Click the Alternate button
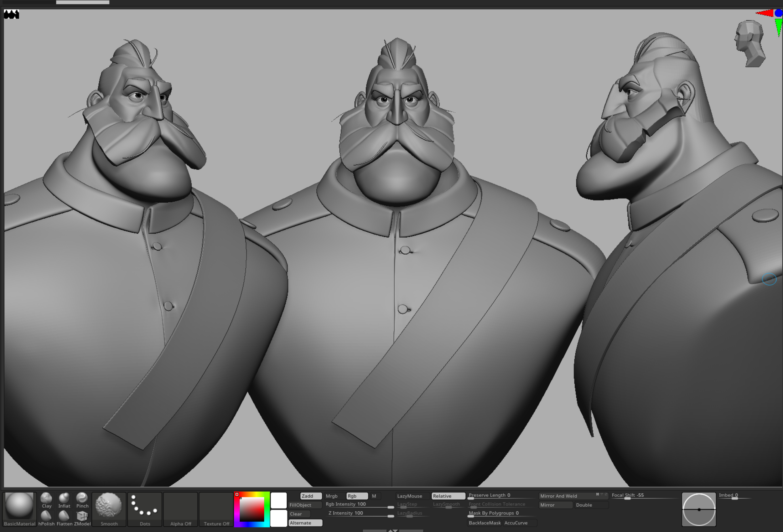The height and width of the screenshot is (532, 783). click(x=305, y=523)
